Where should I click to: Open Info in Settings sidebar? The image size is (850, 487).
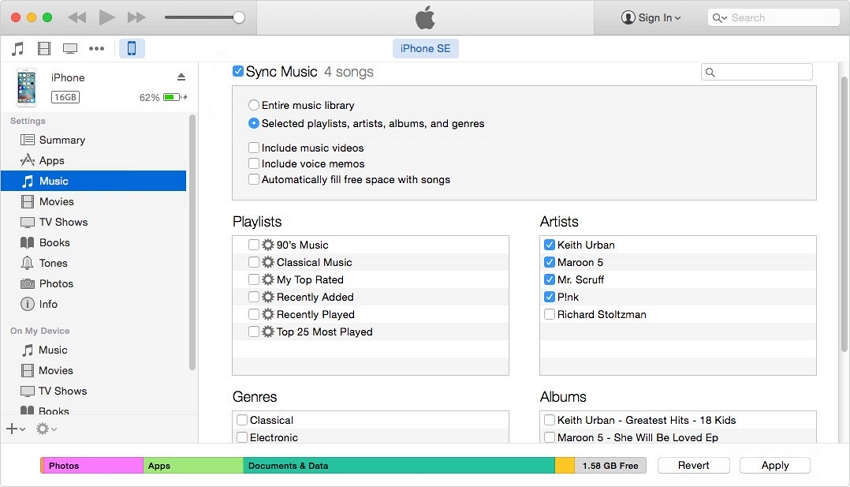pyautogui.click(x=93, y=304)
